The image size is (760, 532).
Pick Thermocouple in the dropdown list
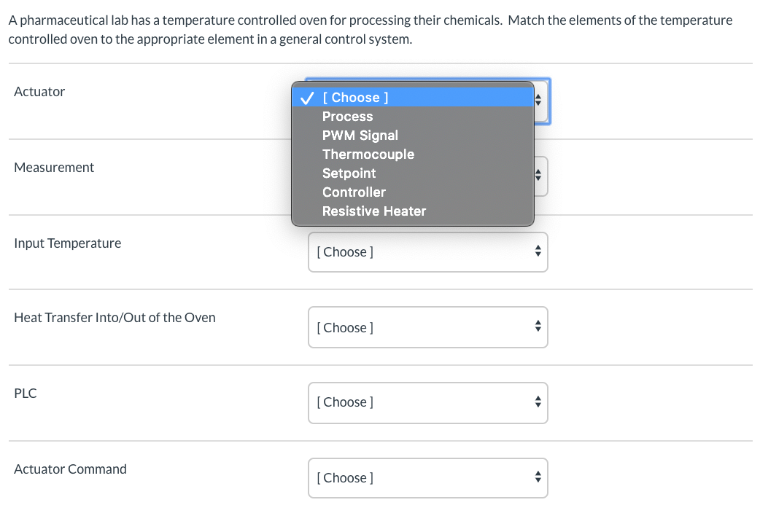tap(368, 154)
